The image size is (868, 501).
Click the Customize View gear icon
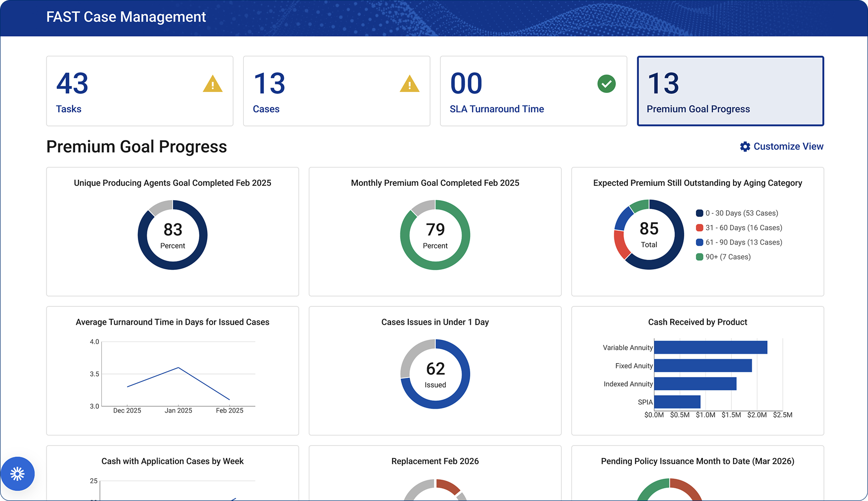point(745,146)
